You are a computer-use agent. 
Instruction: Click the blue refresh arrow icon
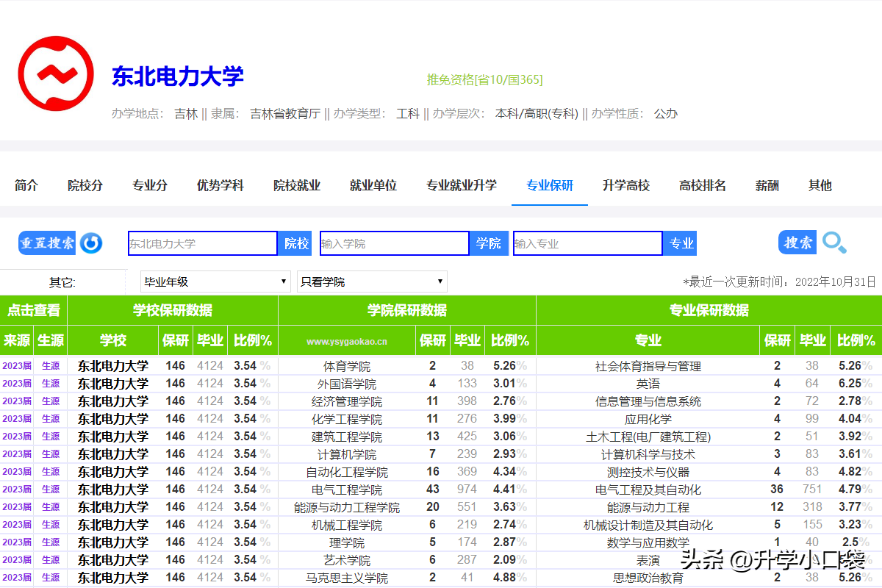click(x=91, y=243)
